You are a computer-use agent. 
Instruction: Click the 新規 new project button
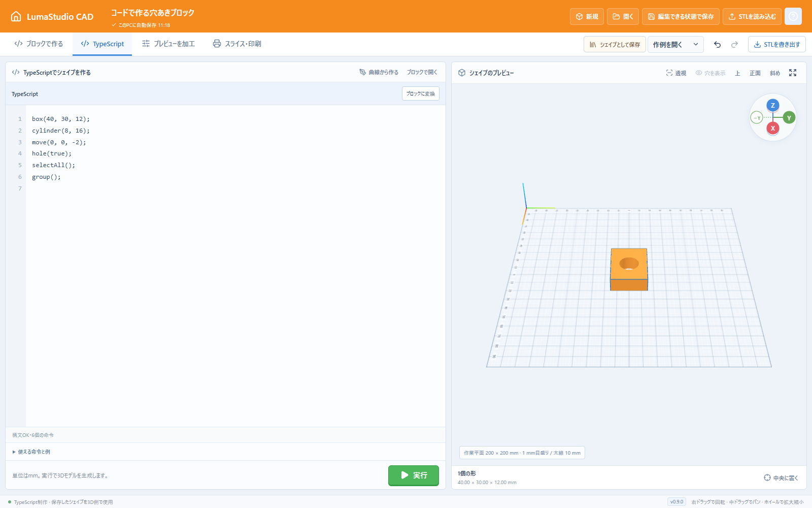(587, 16)
